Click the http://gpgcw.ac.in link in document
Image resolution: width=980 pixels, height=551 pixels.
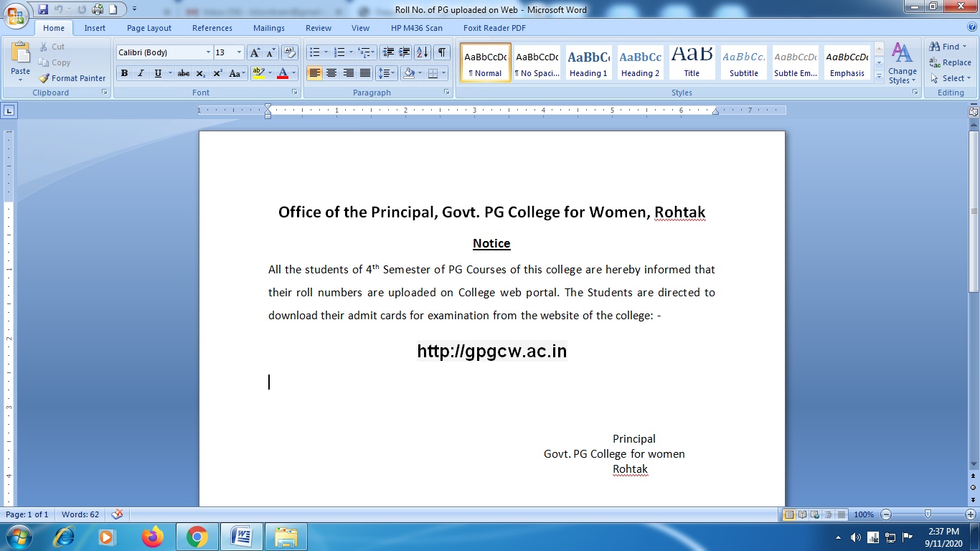(491, 351)
